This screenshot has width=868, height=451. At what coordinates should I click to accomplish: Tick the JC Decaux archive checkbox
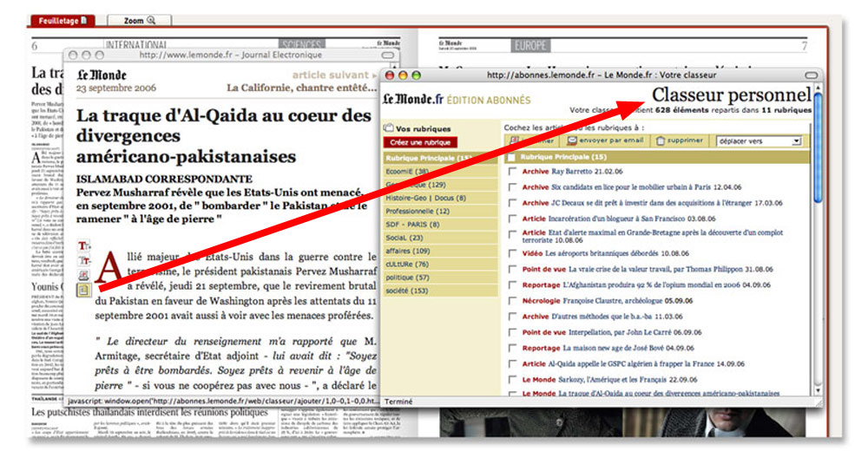point(513,203)
